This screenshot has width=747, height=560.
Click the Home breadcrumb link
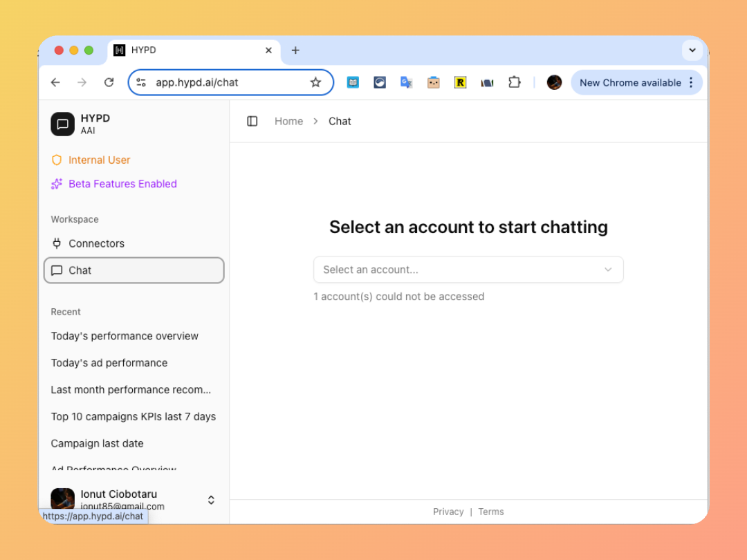[x=288, y=121]
